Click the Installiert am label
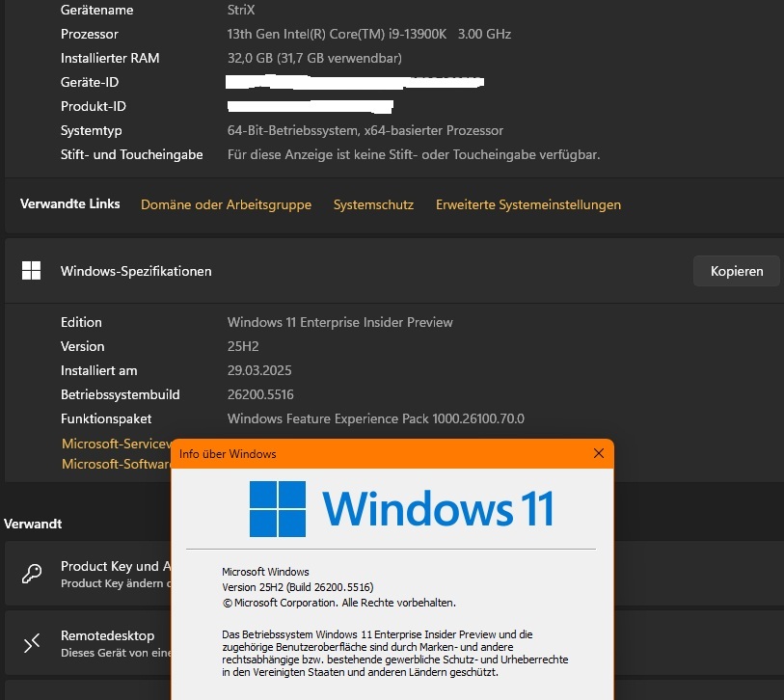Viewport: 784px width, 700px height. coord(99,370)
